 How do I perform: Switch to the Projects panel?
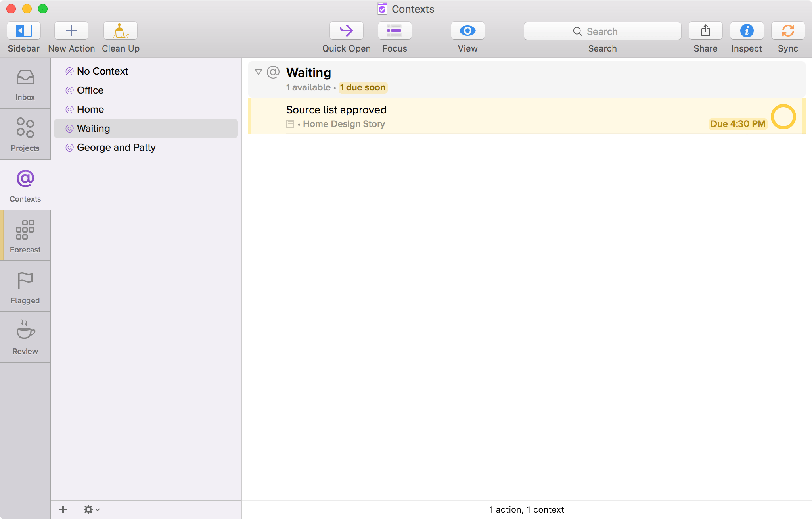click(x=25, y=134)
